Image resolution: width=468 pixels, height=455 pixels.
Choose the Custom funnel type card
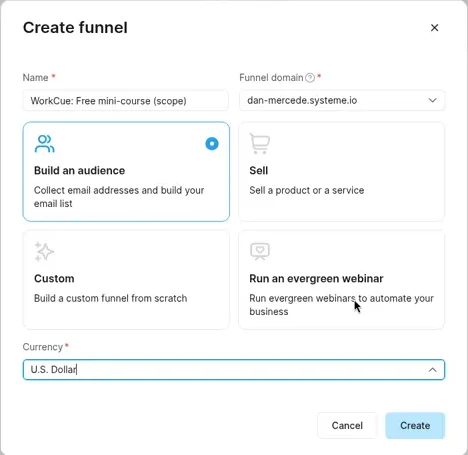126,279
